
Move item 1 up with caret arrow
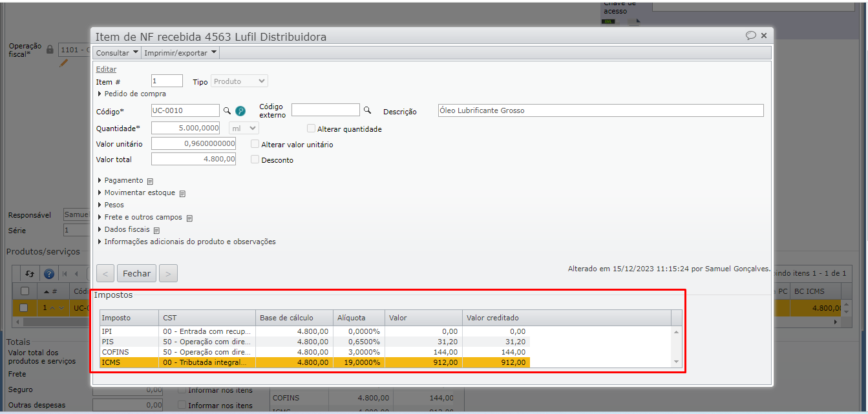click(53, 308)
